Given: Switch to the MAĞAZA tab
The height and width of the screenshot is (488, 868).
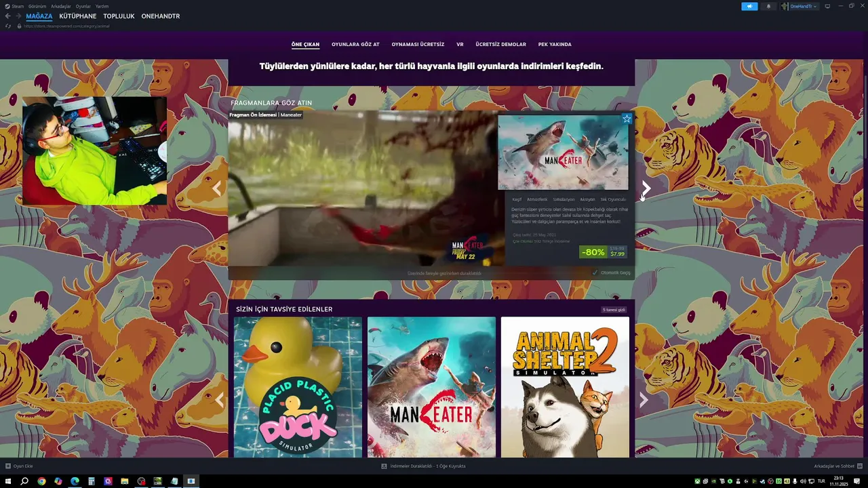Looking at the screenshot, I should (39, 16).
